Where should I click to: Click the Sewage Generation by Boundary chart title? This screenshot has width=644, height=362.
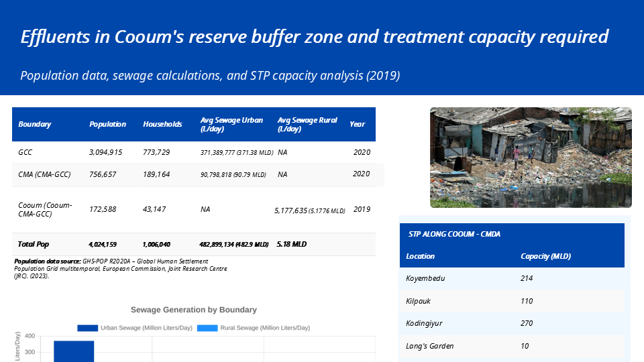point(193,310)
